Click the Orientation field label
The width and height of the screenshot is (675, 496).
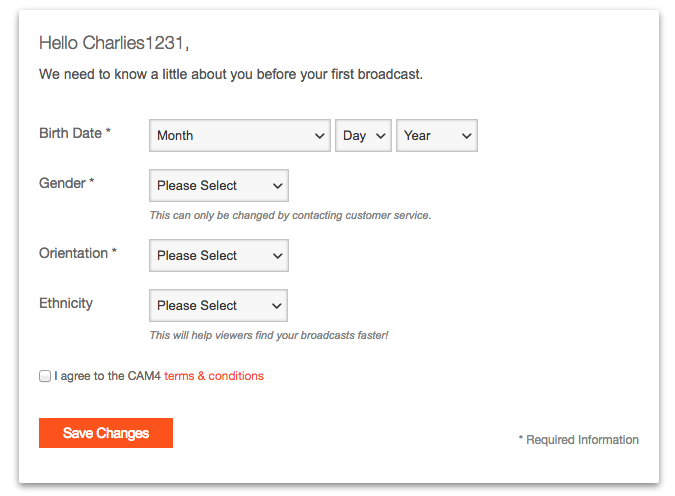73,253
